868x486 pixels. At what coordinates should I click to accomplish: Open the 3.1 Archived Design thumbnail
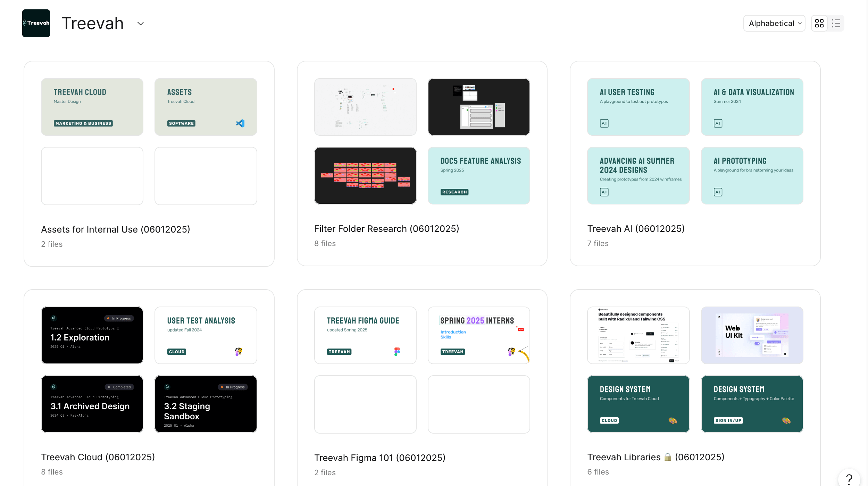[x=92, y=404]
